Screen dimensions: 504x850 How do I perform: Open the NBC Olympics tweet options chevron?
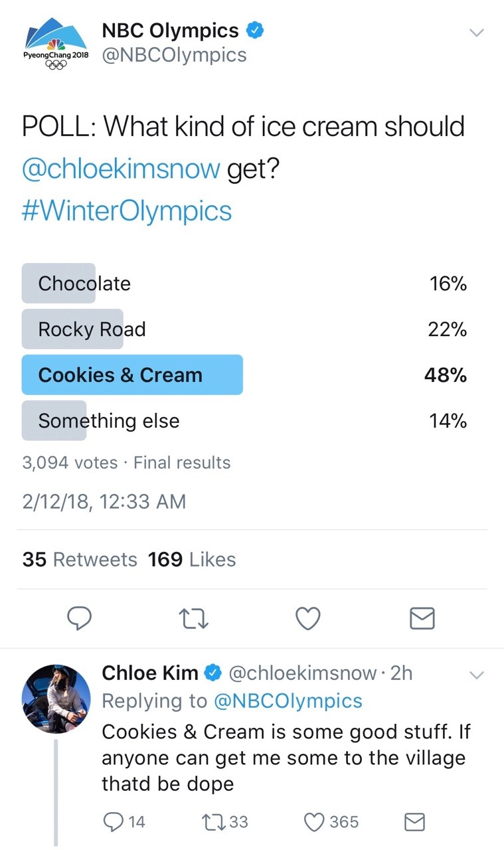(476, 32)
